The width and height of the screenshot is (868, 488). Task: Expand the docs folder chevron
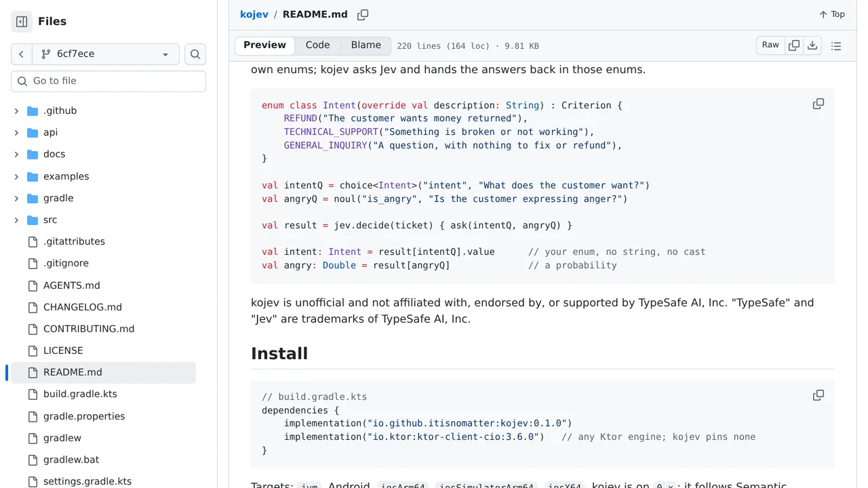pyautogui.click(x=16, y=155)
